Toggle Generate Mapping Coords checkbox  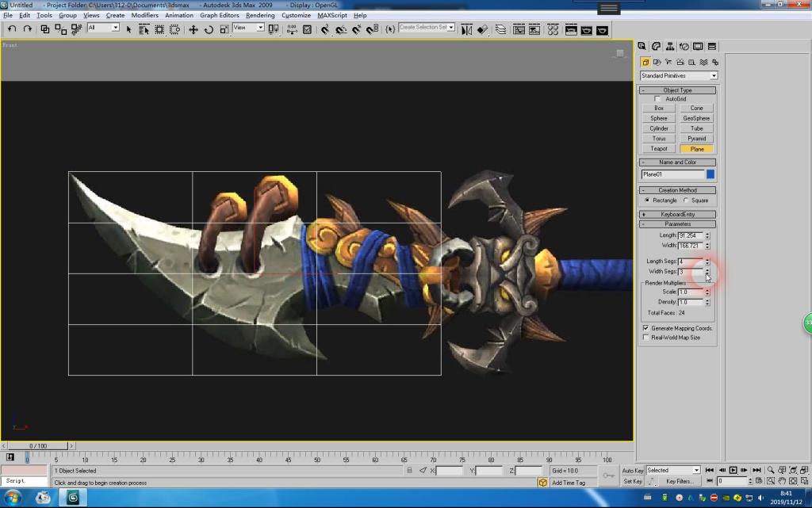click(x=645, y=328)
